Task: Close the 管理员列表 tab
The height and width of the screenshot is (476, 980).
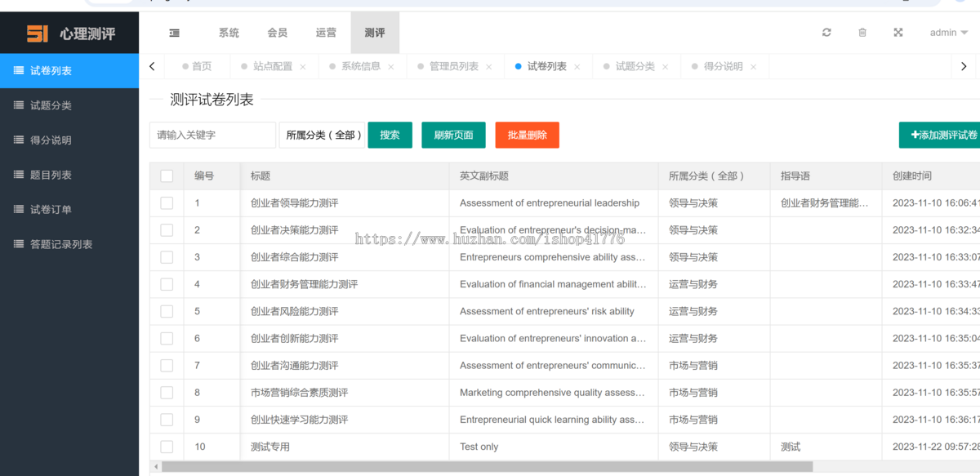Action: point(489,67)
